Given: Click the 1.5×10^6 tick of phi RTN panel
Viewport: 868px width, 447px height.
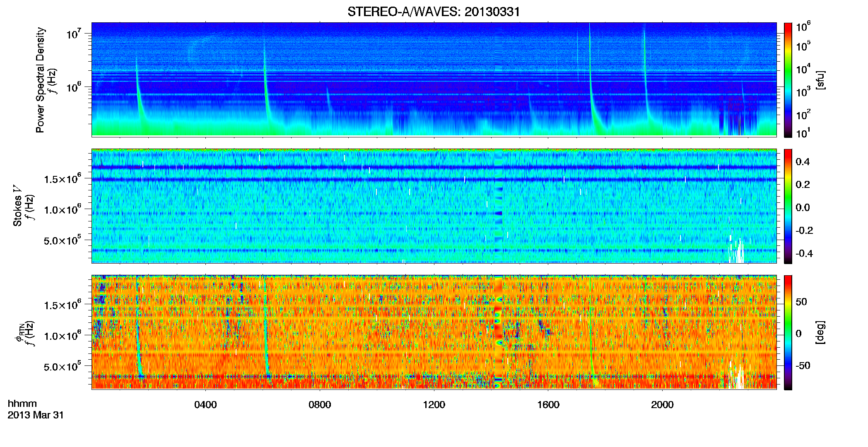Looking at the screenshot, I should click(63, 305).
